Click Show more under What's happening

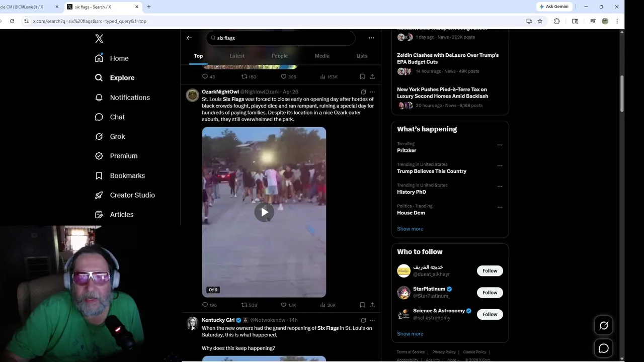(410, 229)
